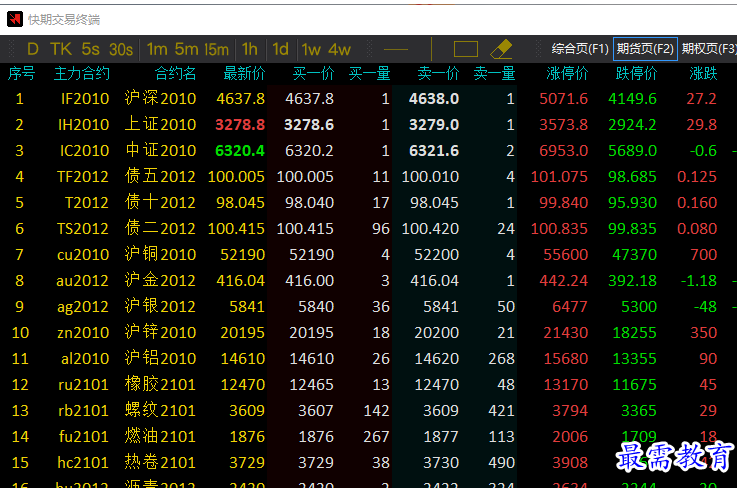Click limit-down price 4149.6
This screenshot has height=488, width=740.
(x=632, y=99)
